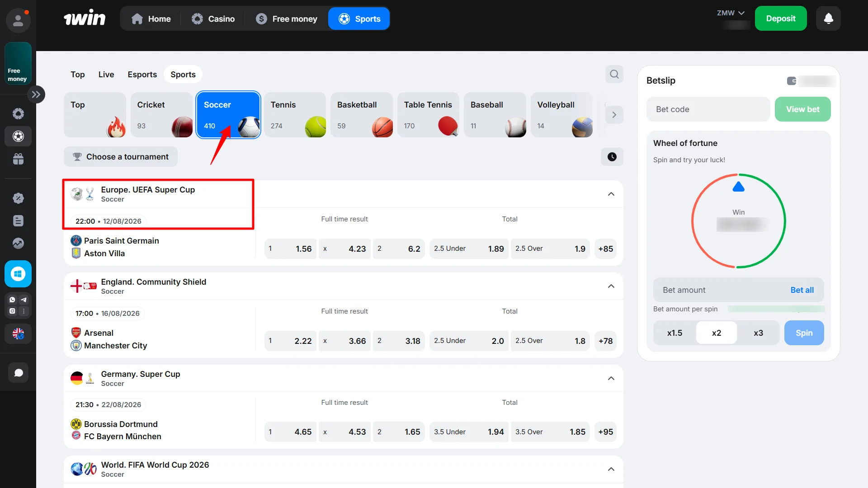Open the user profile avatar

click(x=18, y=20)
